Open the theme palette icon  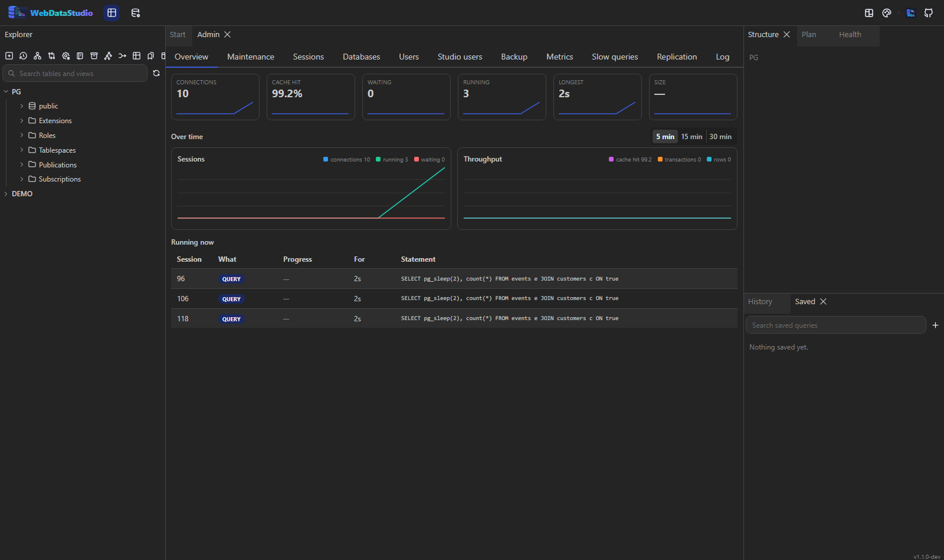(887, 13)
